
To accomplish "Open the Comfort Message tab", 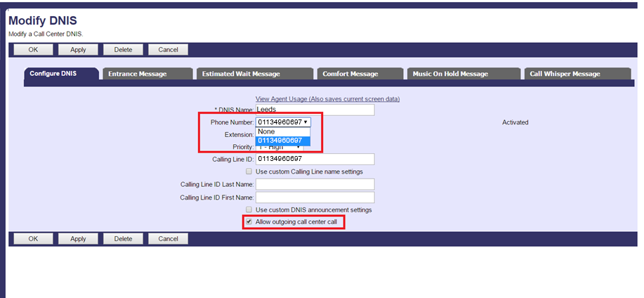I will [360, 74].
